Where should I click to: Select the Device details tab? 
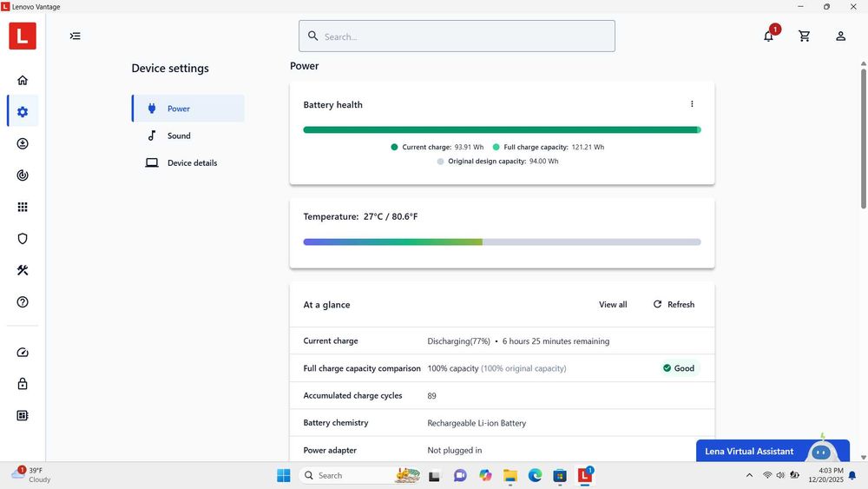pyautogui.click(x=188, y=162)
